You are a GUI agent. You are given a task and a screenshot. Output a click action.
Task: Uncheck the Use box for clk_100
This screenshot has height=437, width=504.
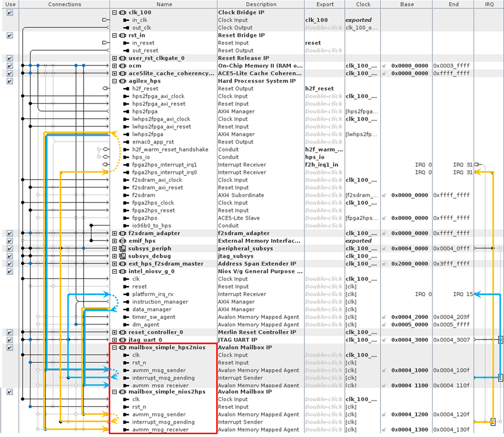coord(10,12)
